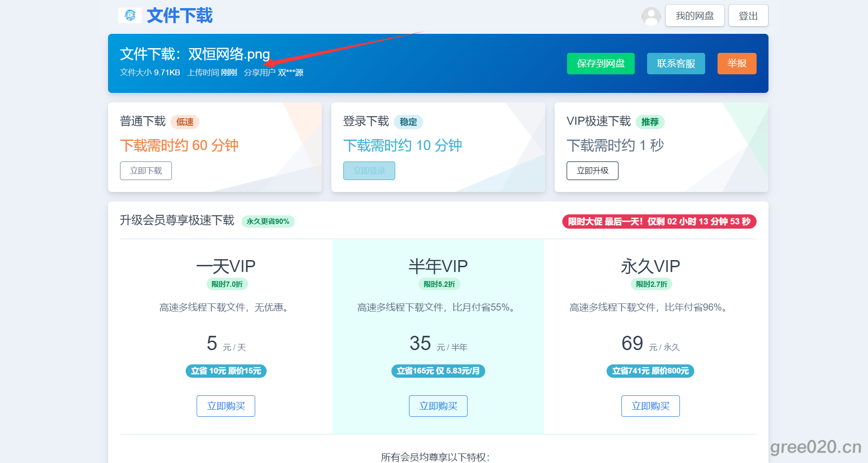Screen dimensions: 868x463
Task: Contact support via 联系客服 button
Action: pyautogui.click(x=676, y=63)
